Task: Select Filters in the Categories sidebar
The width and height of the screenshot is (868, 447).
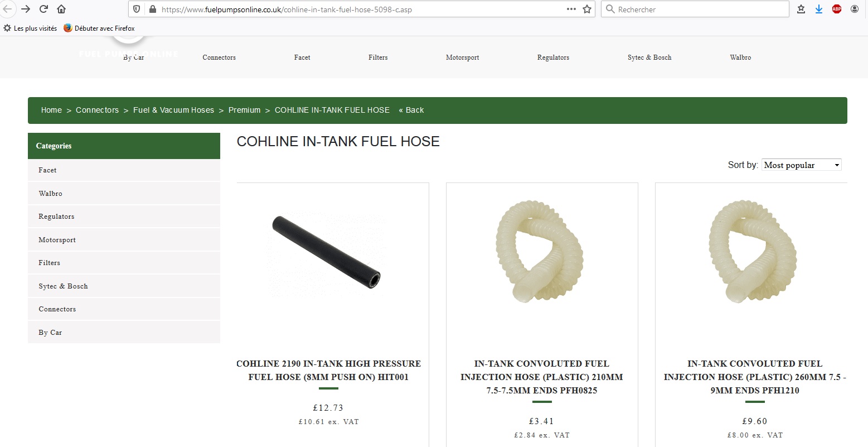Action: coord(124,262)
